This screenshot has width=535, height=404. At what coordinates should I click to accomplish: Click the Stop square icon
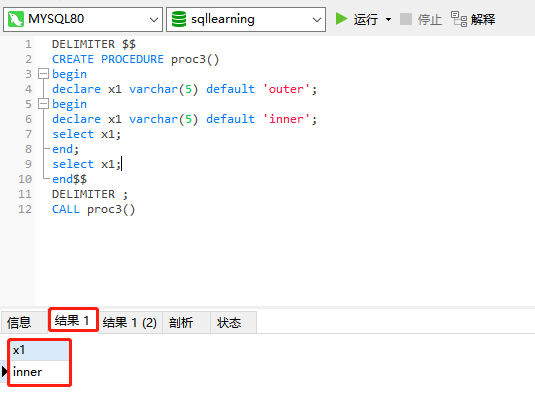coord(406,19)
